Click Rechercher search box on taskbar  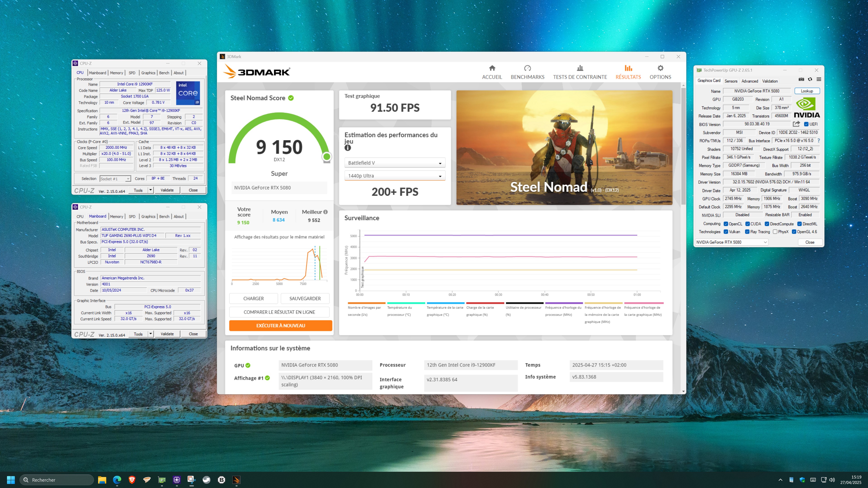tap(57, 480)
